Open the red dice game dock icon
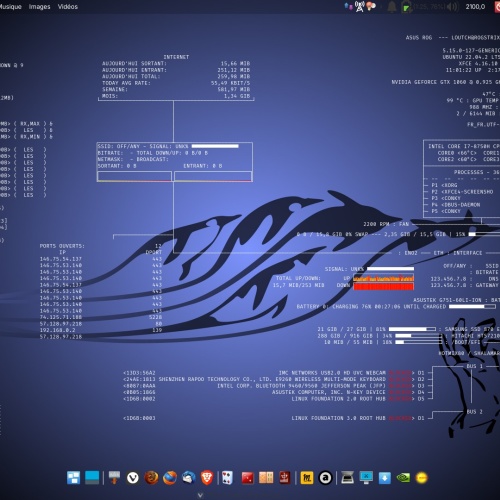Viewport: 500px width, 500px height. 248,478
